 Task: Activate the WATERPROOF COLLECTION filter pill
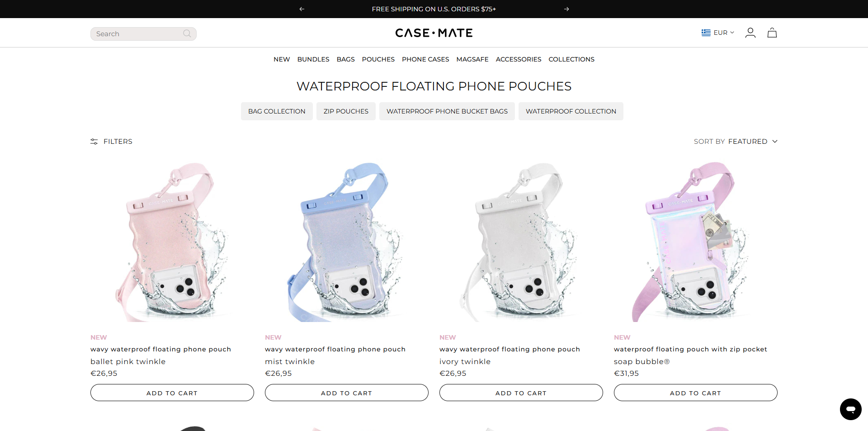pos(571,111)
